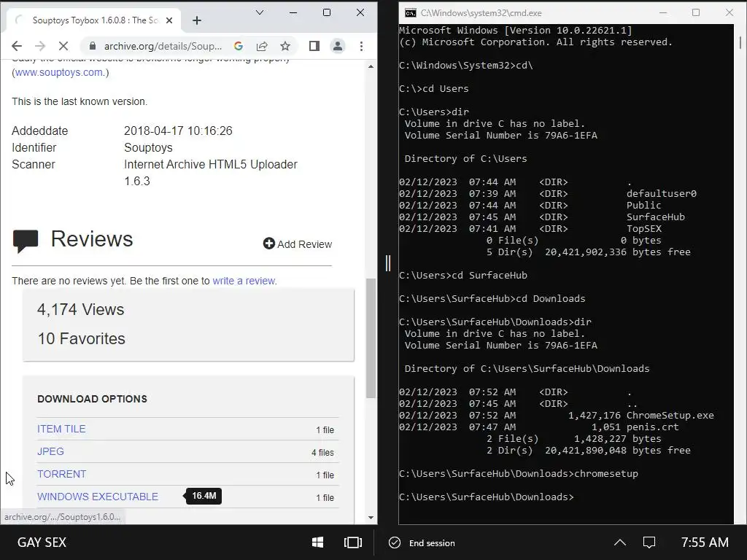The height and width of the screenshot is (560, 747).
Task: Click Add Review button
Action: [298, 244]
